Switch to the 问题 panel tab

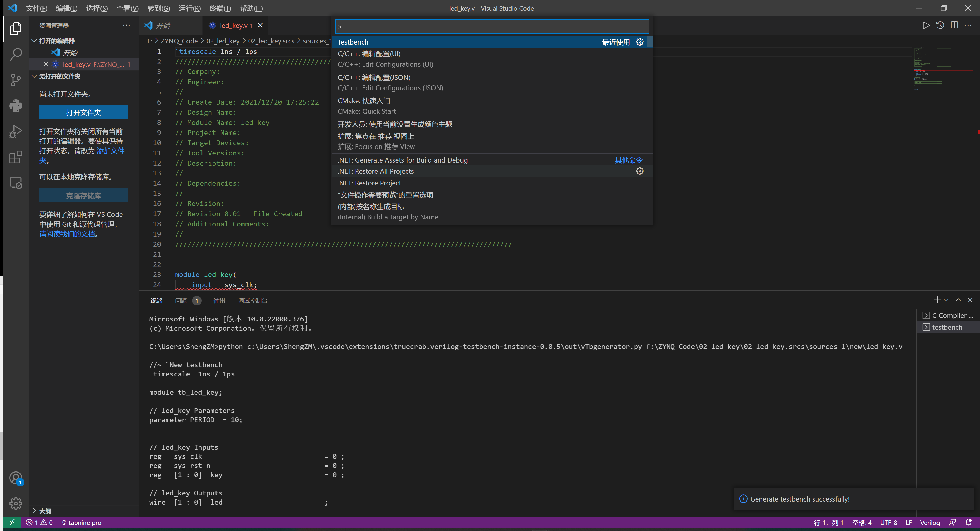[x=180, y=301]
